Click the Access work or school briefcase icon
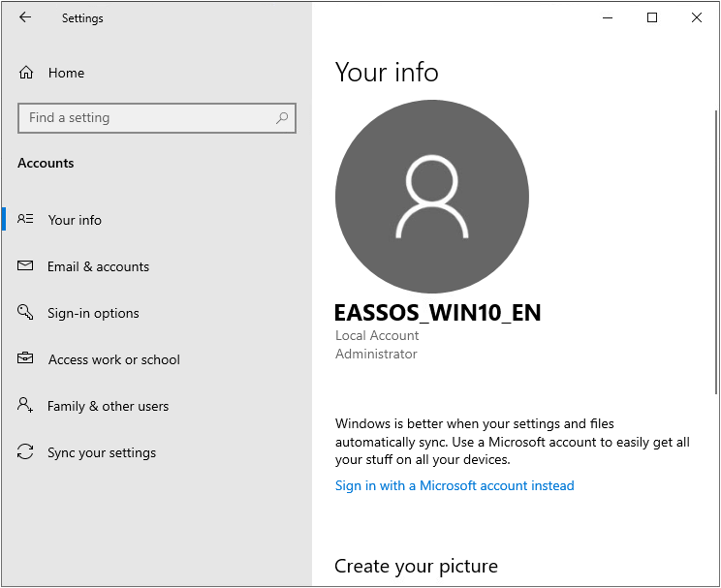Screen dimensions: 721x588 click(x=26, y=359)
